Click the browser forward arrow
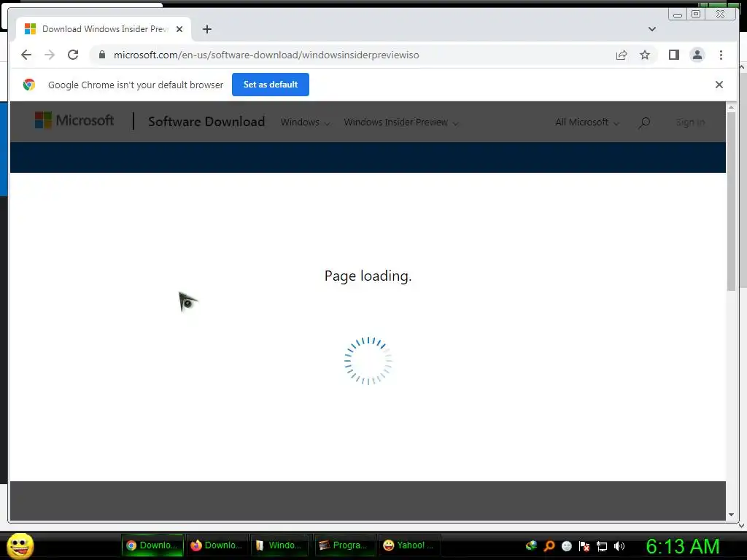This screenshot has width=747, height=560. point(50,55)
